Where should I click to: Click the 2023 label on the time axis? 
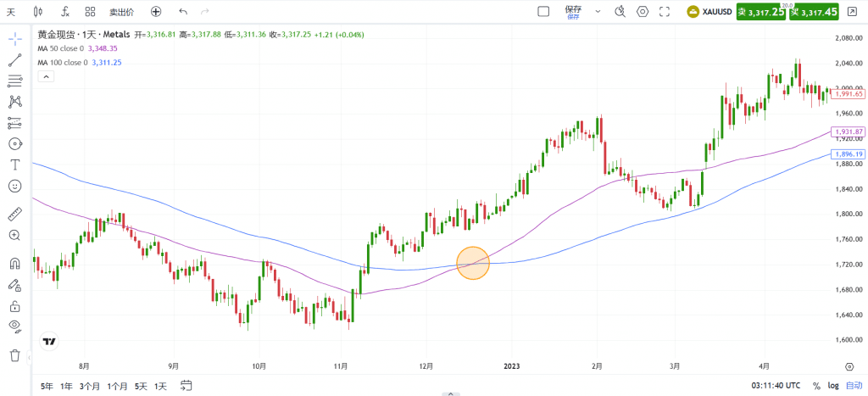512,366
